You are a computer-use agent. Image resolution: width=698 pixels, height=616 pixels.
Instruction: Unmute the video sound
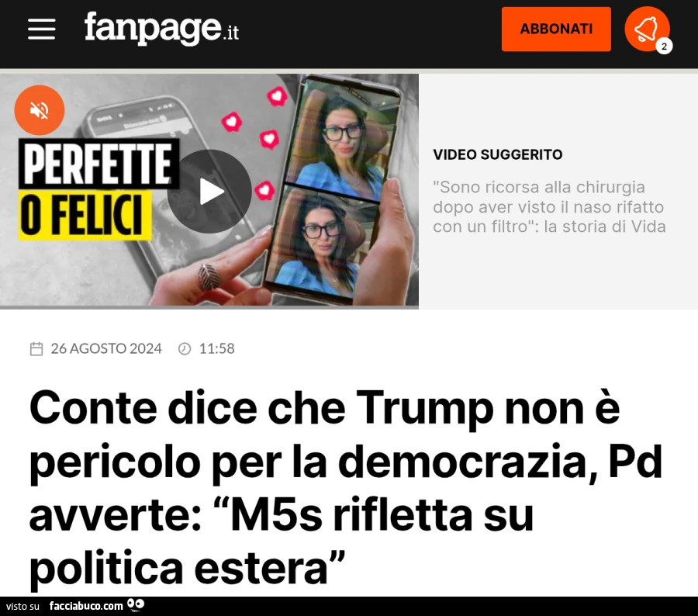click(40, 110)
